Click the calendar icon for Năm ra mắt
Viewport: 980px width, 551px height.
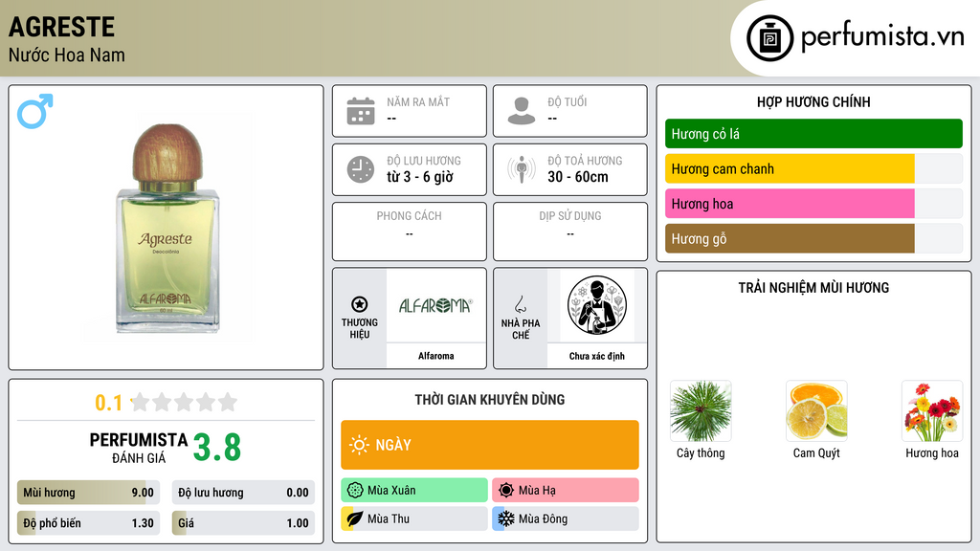tap(361, 111)
